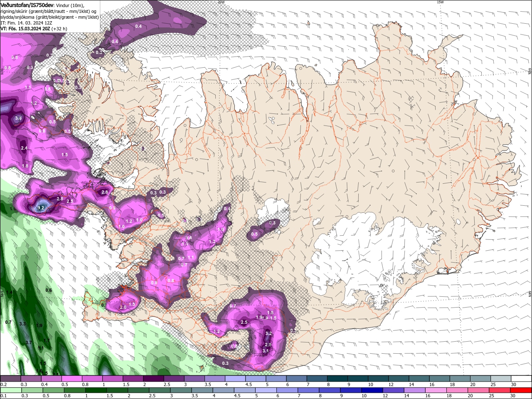Click the 15W longitude label
Screen dimensions: 532x399
pos(441,2)
